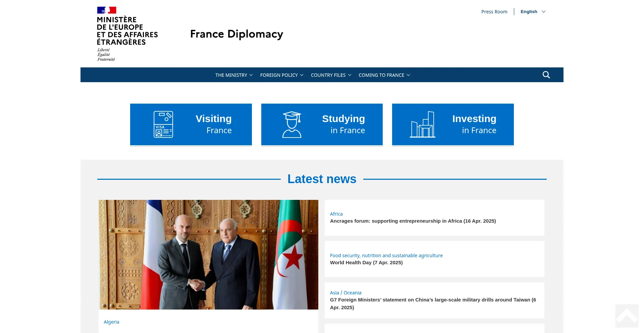Click the French flag Marianne logo
Viewport: 644px width, 333px height.
(x=107, y=10)
